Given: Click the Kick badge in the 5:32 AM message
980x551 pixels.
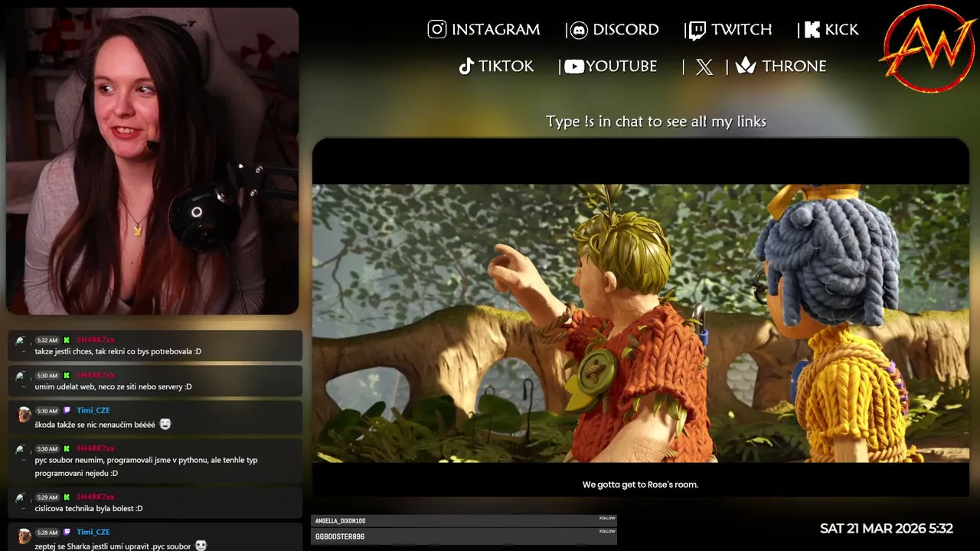Looking at the screenshot, I should pyautogui.click(x=67, y=340).
